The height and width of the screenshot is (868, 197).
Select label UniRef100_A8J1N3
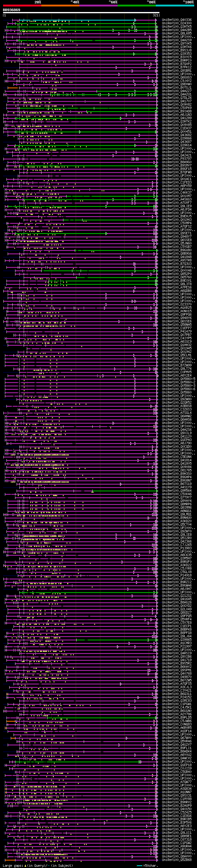(176, 115)
